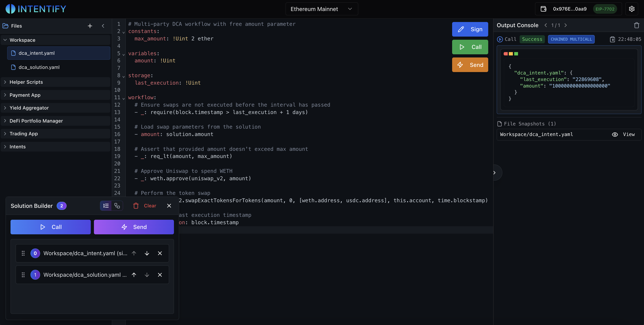Expand the DeFi Portfolio Manager folder
This screenshot has width=644, height=325.
56,121
